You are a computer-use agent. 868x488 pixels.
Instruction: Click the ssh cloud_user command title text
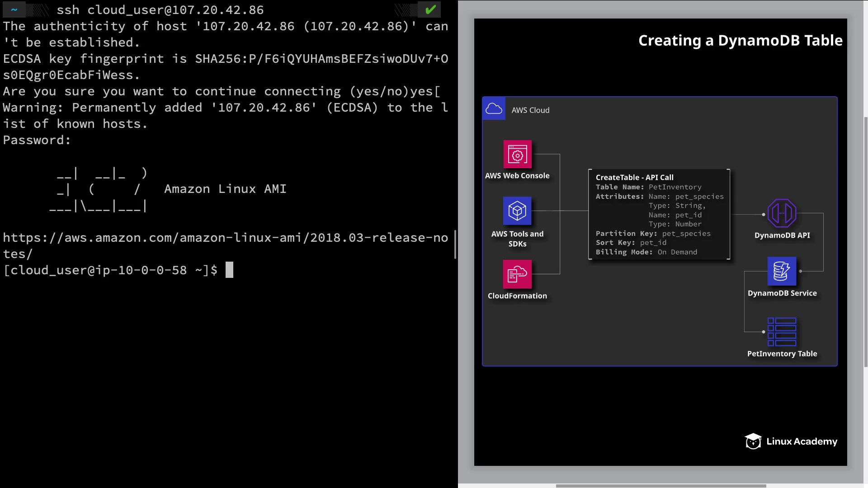(x=160, y=9)
